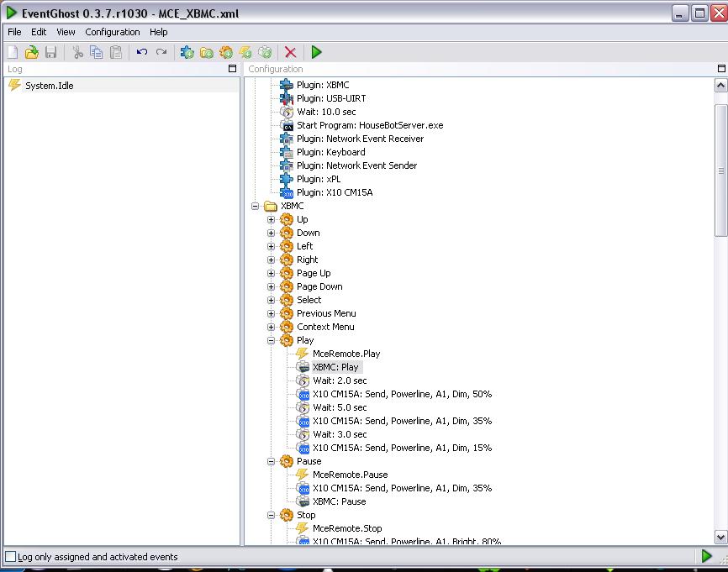Open the Configuration menu
This screenshot has width=728, height=572.
pos(113,32)
